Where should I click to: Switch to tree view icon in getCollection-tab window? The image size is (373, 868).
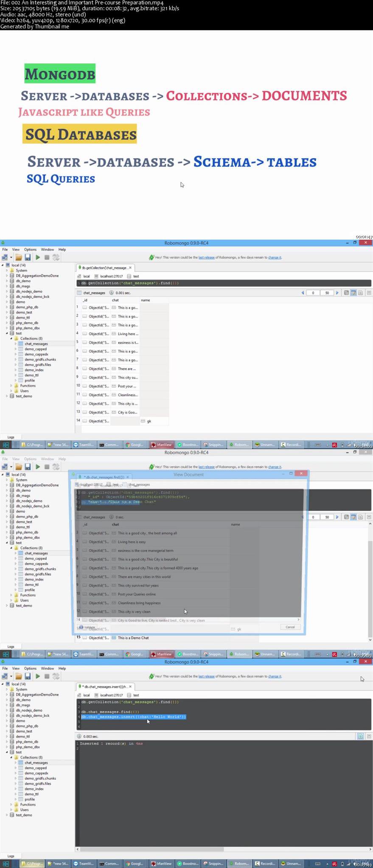tap(347, 293)
